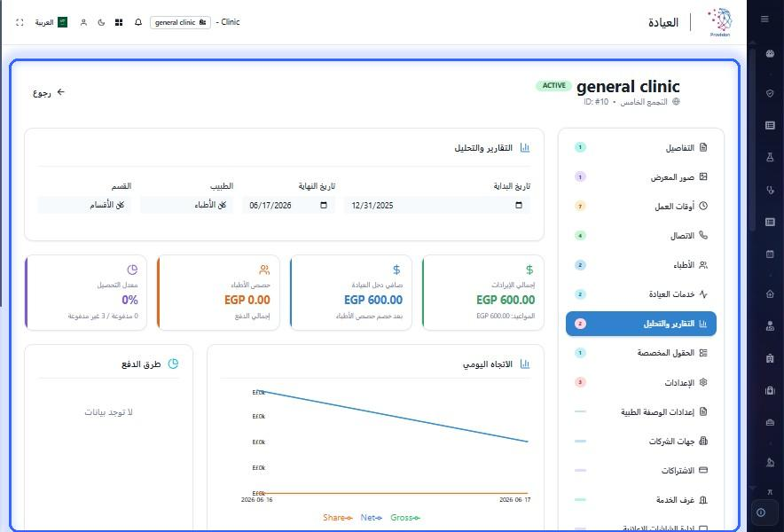Open الاشتراكات subscriptions tab
Viewport: 784px width, 532px height.
click(641, 471)
